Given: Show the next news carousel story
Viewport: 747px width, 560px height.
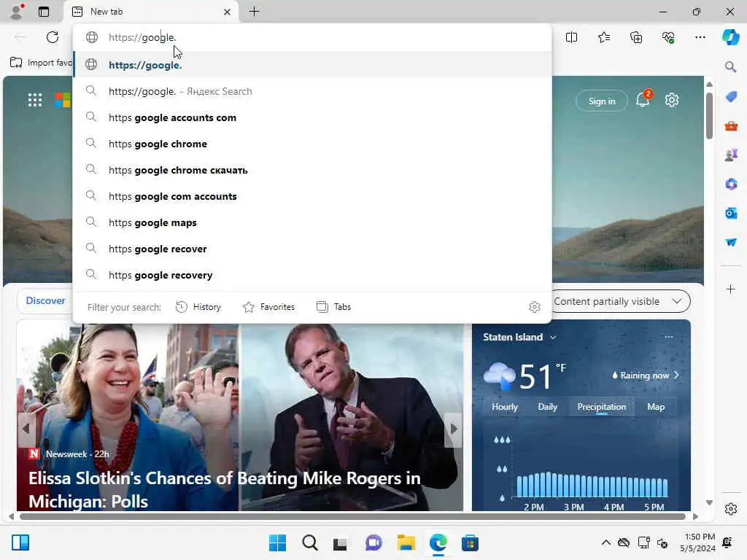Looking at the screenshot, I should point(453,429).
